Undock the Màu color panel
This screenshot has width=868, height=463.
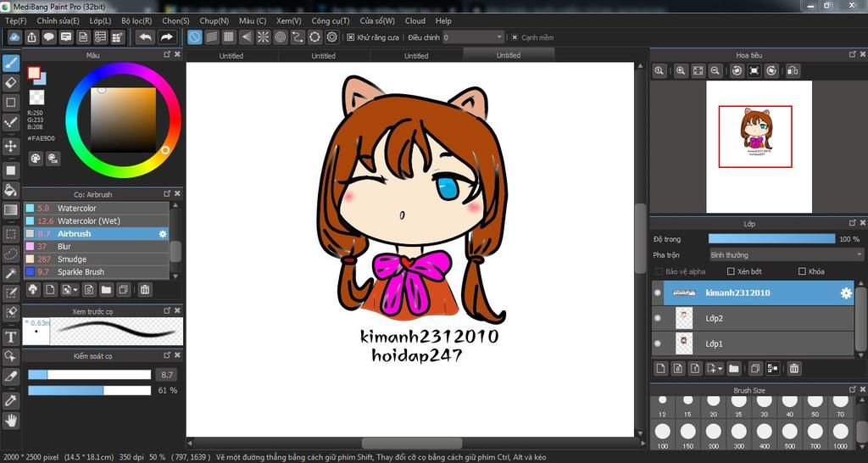[167, 54]
